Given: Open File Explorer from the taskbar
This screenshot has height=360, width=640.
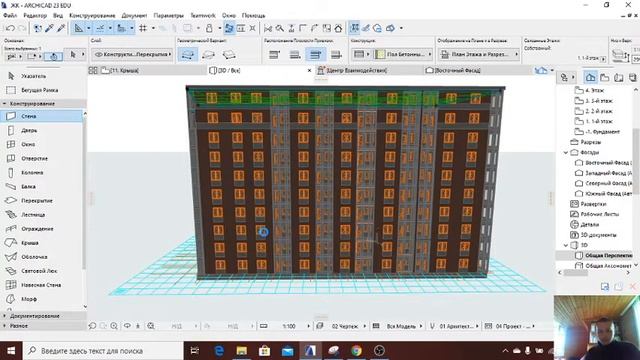Looking at the screenshot, I should pos(242,351).
